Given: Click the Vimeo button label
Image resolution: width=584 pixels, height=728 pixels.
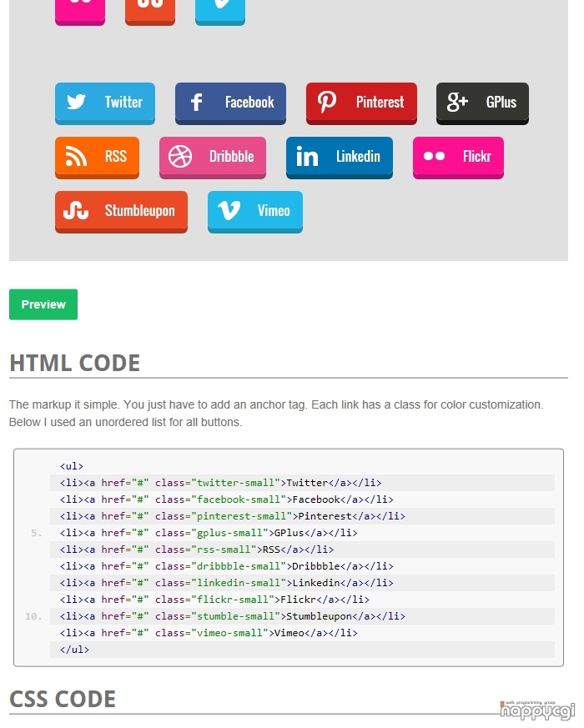Looking at the screenshot, I should [274, 210].
